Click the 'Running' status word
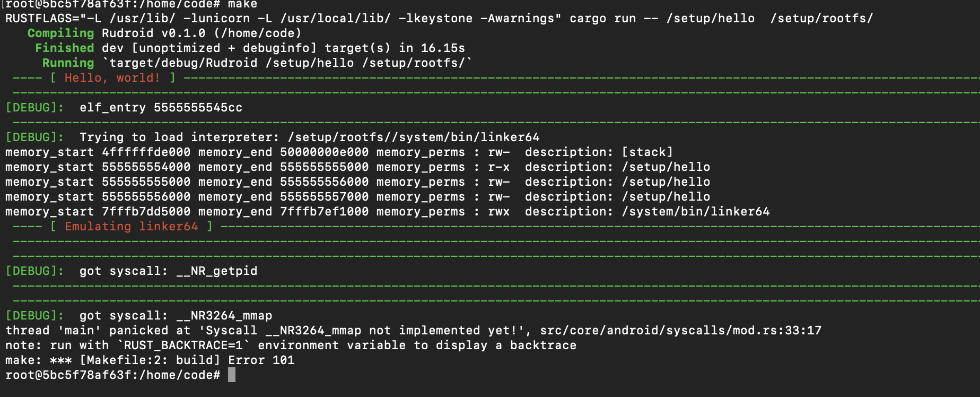Viewport: 980px width, 397px height. (68, 63)
